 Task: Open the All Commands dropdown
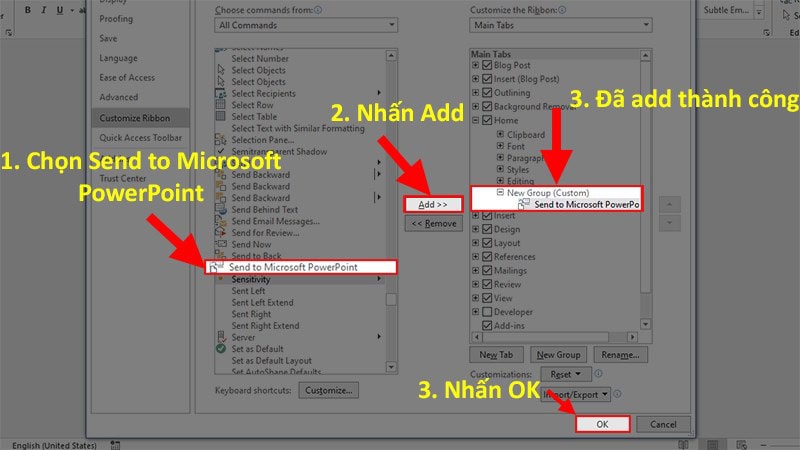click(x=306, y=25)
